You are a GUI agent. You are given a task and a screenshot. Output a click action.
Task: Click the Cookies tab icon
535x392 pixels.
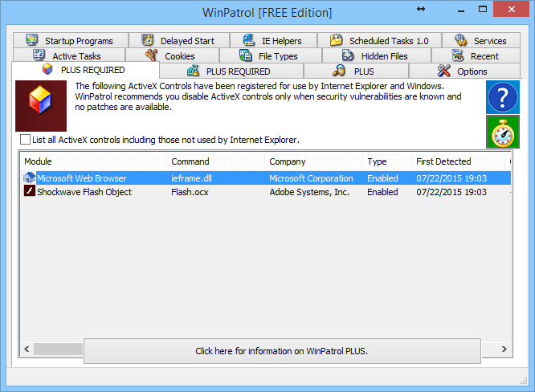151,55
